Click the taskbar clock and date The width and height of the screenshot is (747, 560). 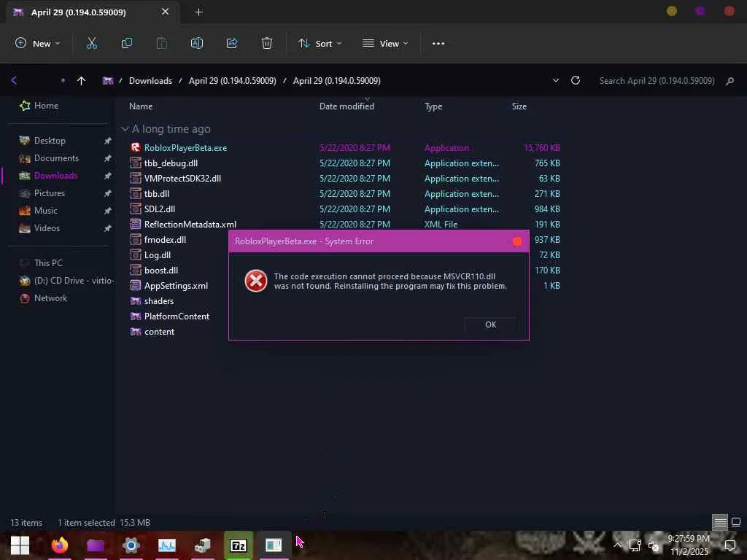pyautogui.click(x=689, y=545)
